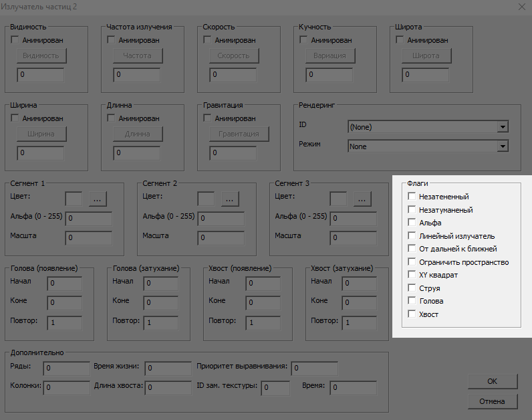
Task: Focus Сегмент 3 Альфа field
Action: coord(353,219)
